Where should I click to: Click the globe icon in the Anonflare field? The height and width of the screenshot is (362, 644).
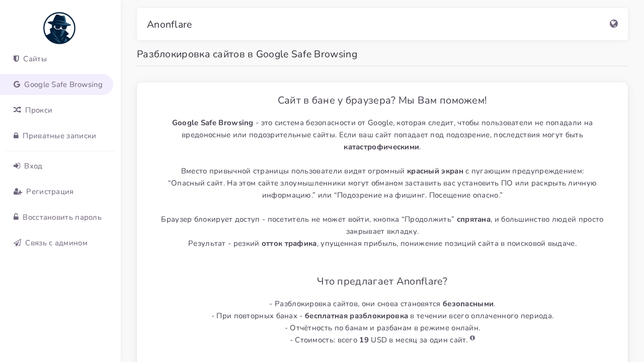point(614,24)
